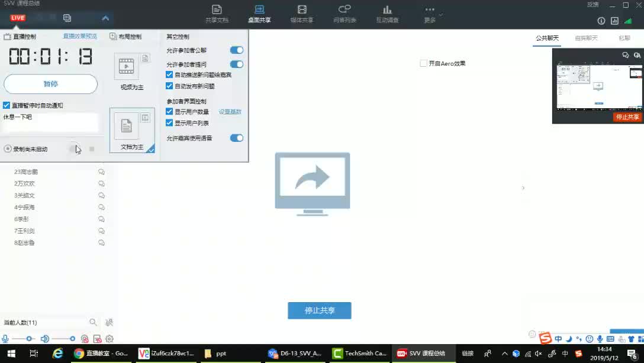Collapse the chat panel with the right chevron
This screenshot has width=644, height=363.
(x=523, y=188)
